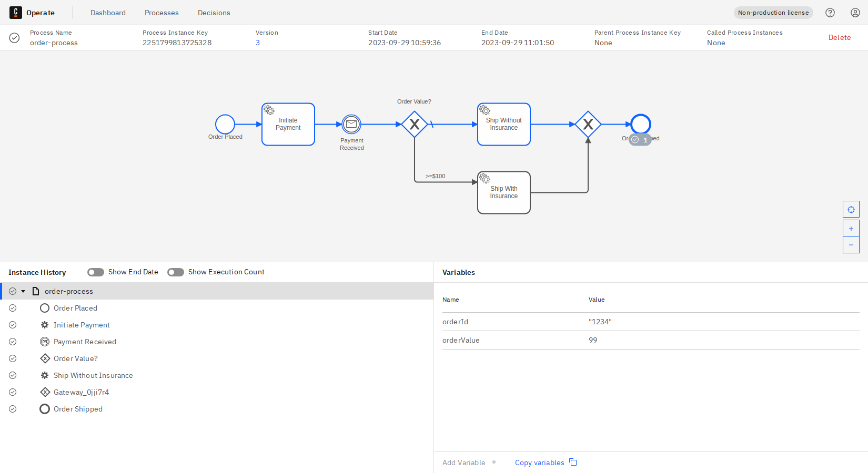Click the check status icon next to order-process
The image size is (868, 473).
tap(12, 291)
